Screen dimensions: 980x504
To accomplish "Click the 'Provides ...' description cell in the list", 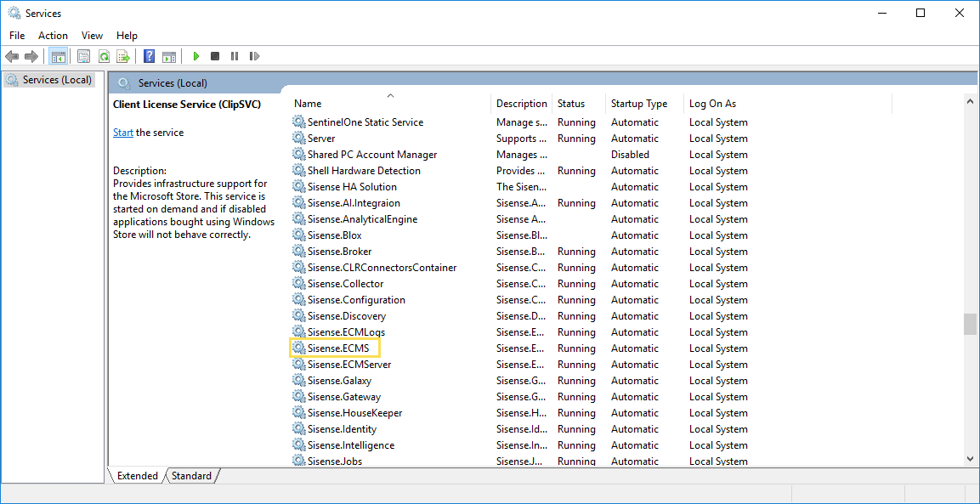I will (x=521, y=171).
